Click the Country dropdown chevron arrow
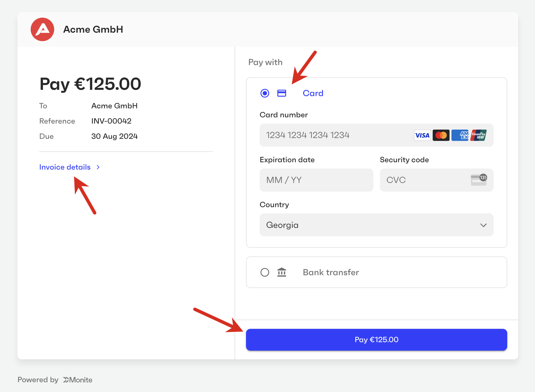 (x=483, y=225)
